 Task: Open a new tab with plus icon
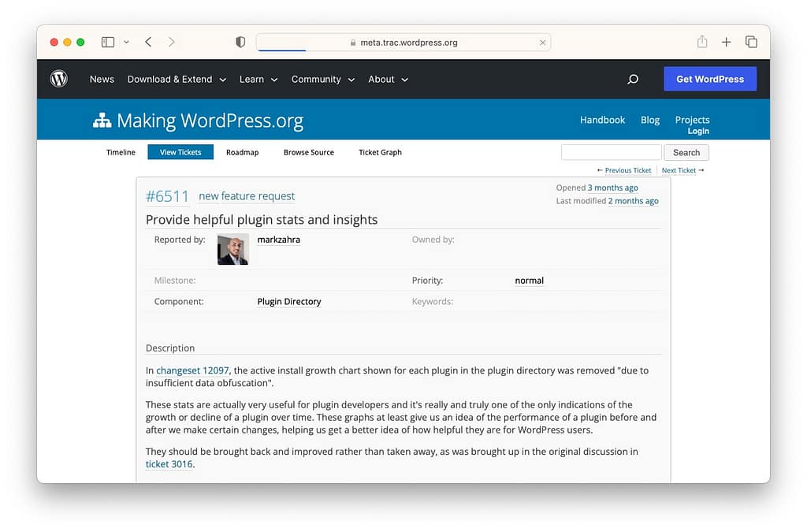[x=726, y=42]
